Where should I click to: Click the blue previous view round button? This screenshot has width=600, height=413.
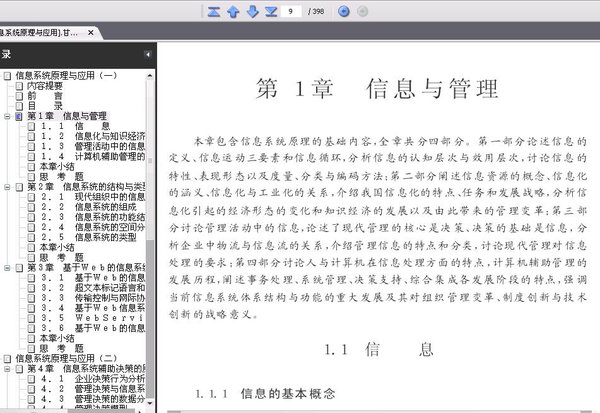click(344, 11)
